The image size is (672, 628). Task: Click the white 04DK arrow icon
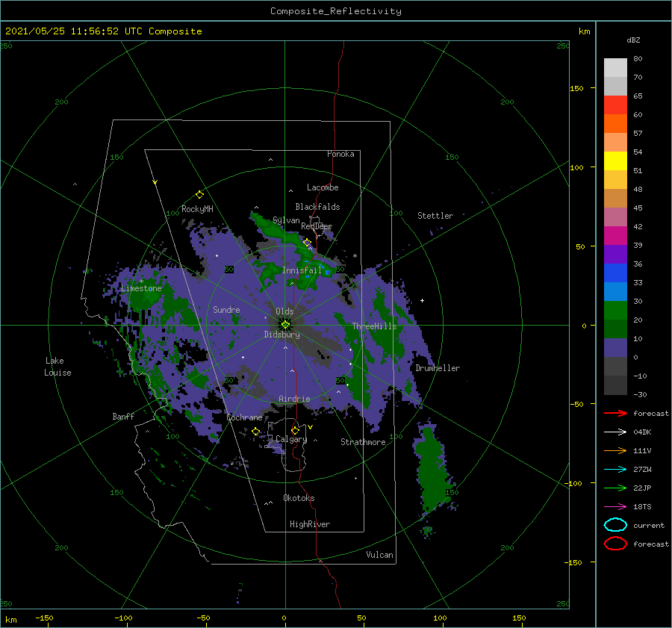tap(615, 432)
